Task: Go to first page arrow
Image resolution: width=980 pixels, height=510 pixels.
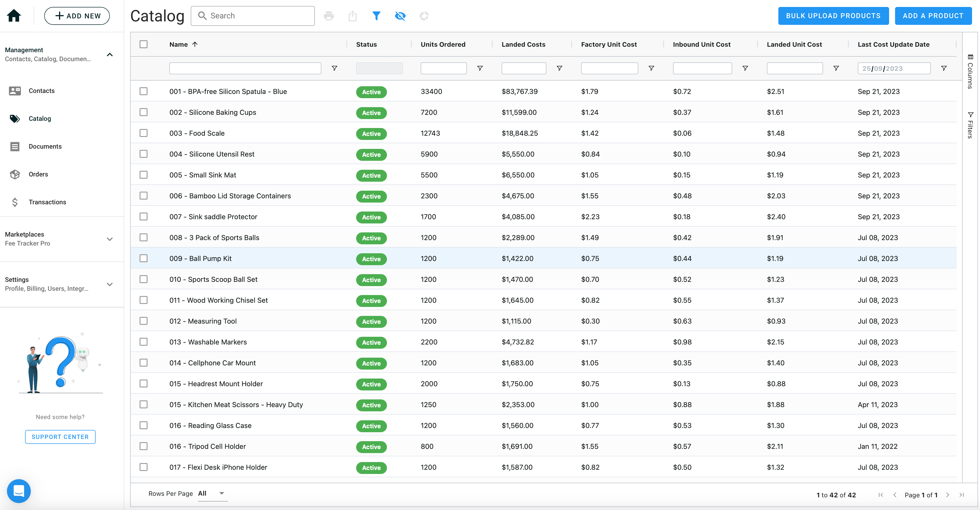Action: [881, 495]
